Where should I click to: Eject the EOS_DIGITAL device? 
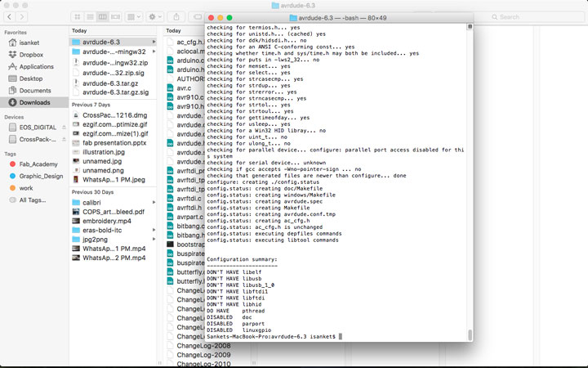click(64, 128)
